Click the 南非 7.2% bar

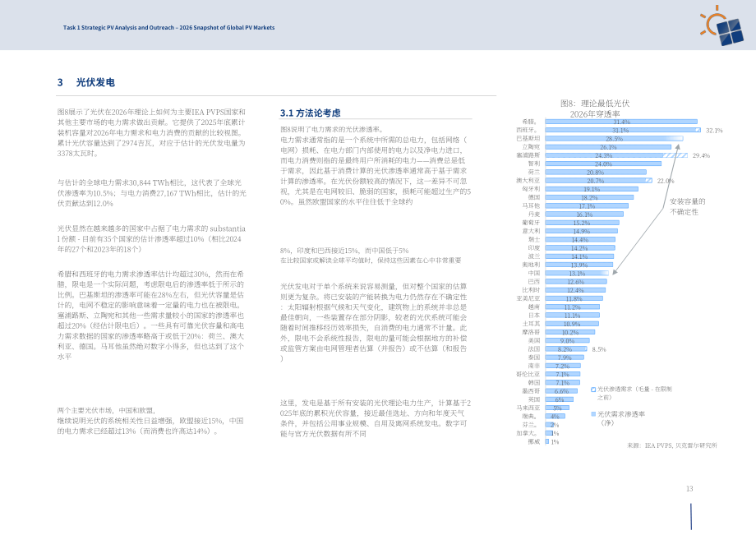[563, 366]
